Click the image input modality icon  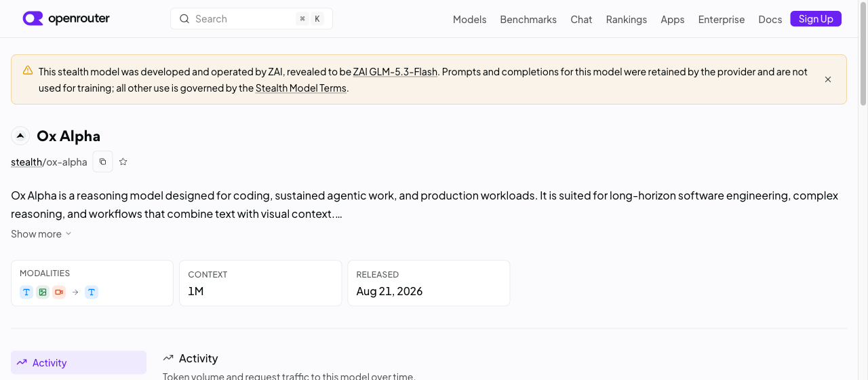(43, 292)
